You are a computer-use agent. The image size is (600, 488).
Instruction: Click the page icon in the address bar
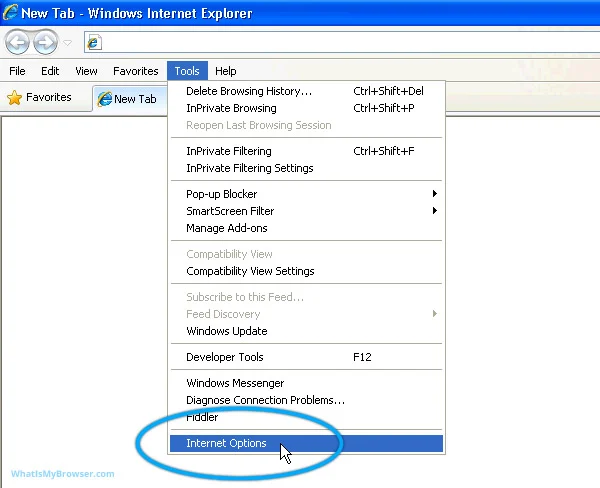tap(93, 42)
